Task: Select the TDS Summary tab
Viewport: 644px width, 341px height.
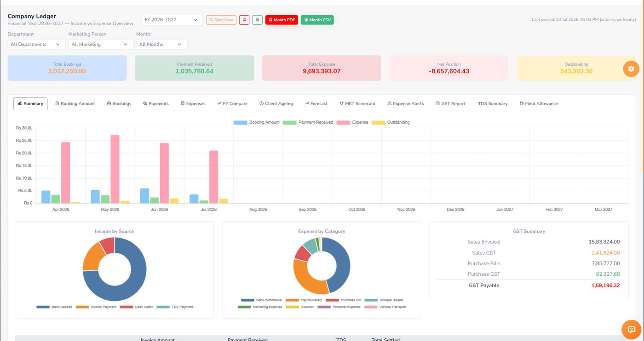Action: tap(493, 103)
